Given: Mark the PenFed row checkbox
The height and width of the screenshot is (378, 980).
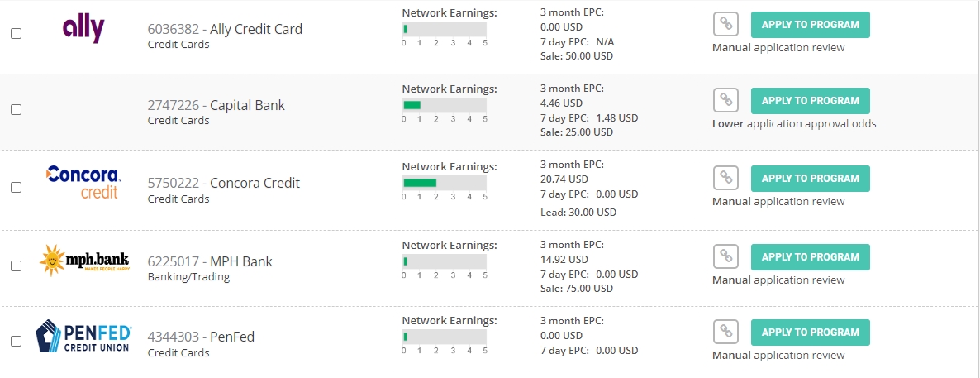Looking at the screenshot, I should tap(17, 341).
